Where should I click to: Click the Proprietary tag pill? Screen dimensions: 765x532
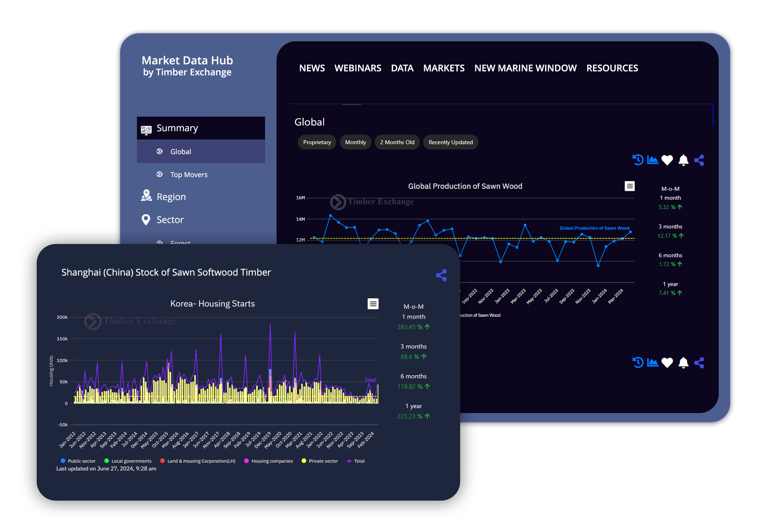(x=317, y=142)
